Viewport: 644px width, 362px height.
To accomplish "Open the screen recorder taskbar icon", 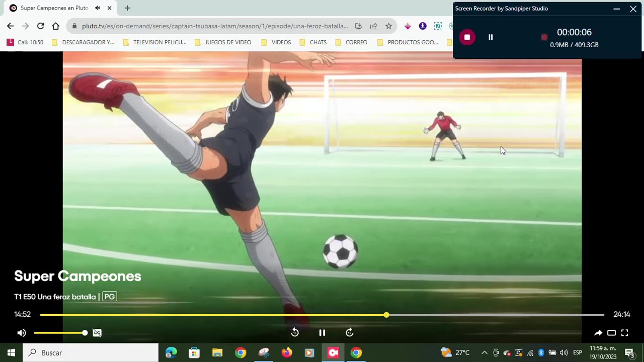I will tap(333, 352).
